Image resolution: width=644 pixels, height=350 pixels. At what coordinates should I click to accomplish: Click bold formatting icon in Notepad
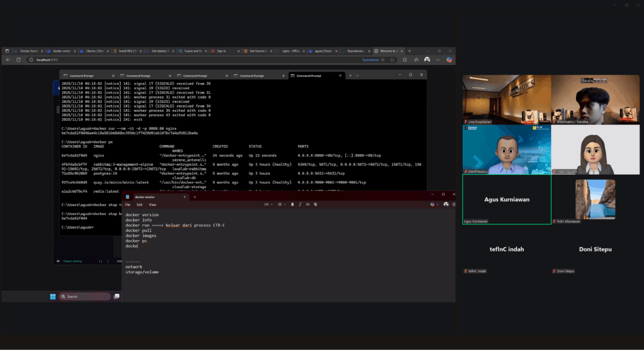pyautogui.click(x=292, y=204)
